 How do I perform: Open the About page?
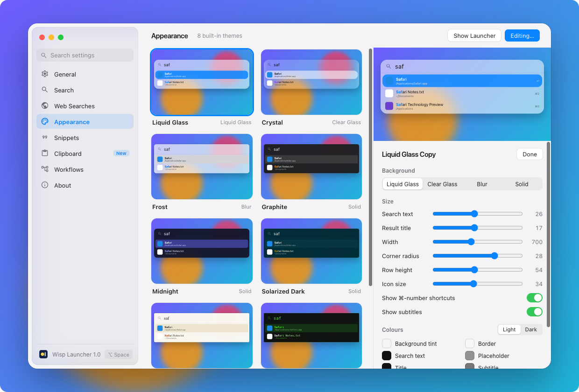85,185
